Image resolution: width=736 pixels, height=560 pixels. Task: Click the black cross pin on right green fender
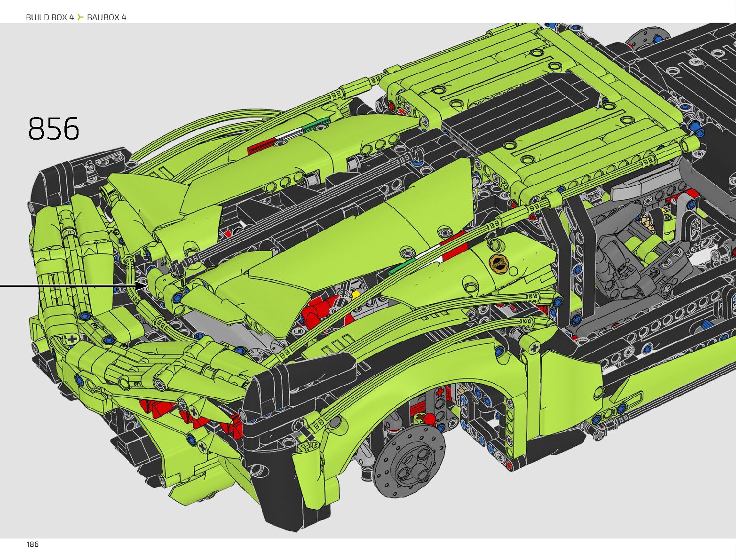click(x=534, y=348)
